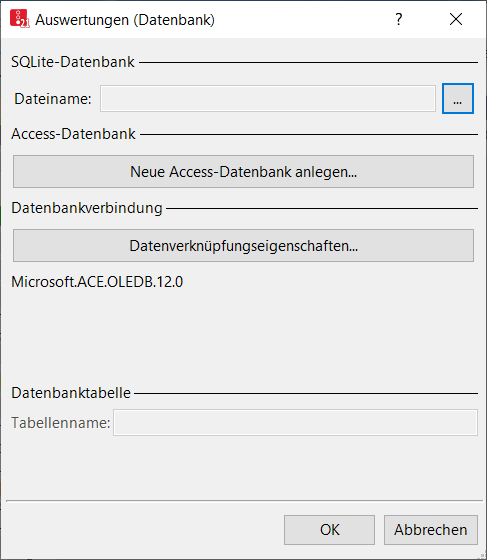
Task: Browse for SQLite file with the ellipsis button
Action: [458, 99]
